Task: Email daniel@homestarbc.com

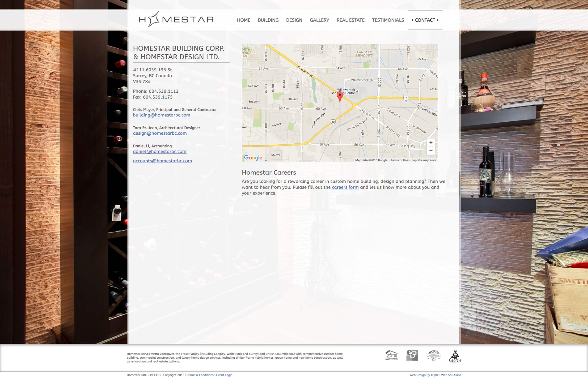Action: click(x=160, y=151)
